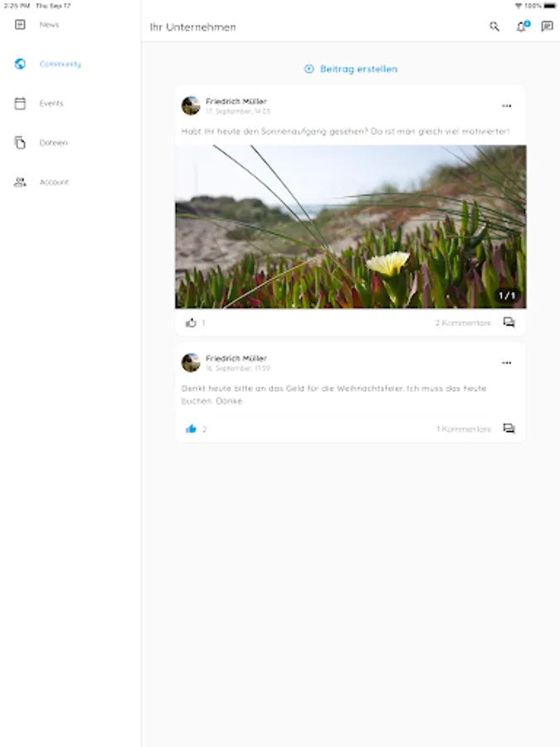This screenshot has height=747, width=560.
Task: Open the Events calendar icon
Action: pyautogui.click(x=20, y=104)
